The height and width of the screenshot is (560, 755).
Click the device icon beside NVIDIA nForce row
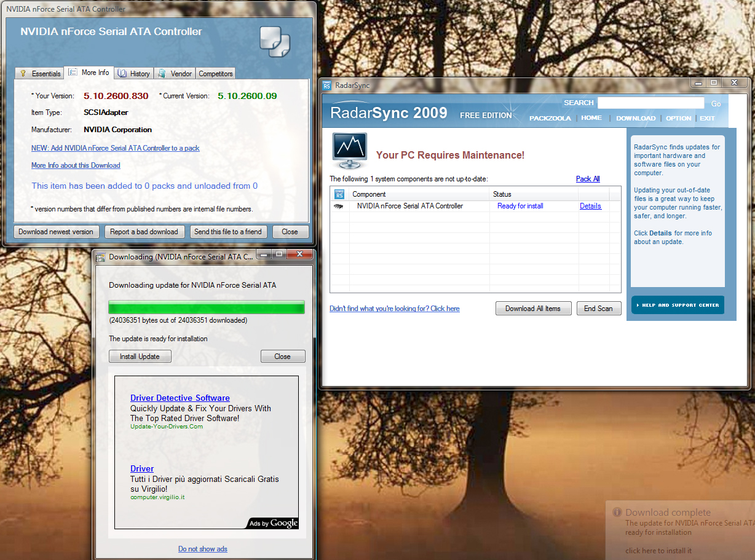pos(338,207)
